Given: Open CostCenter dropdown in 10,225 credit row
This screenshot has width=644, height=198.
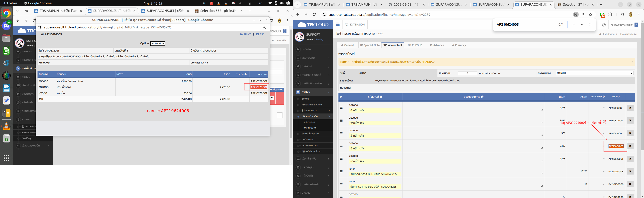Looking at the screenshot, I should pyautogui.click(x=604, y=172).
